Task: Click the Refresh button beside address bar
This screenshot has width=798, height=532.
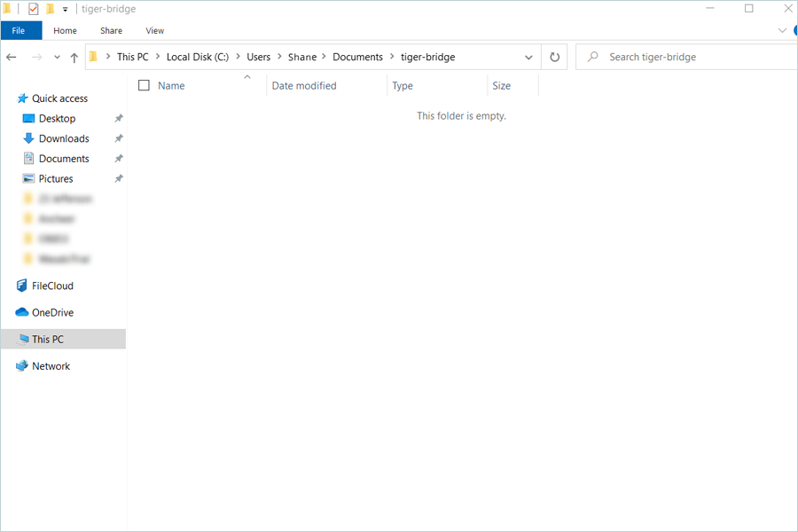Action: pos(554,57)
